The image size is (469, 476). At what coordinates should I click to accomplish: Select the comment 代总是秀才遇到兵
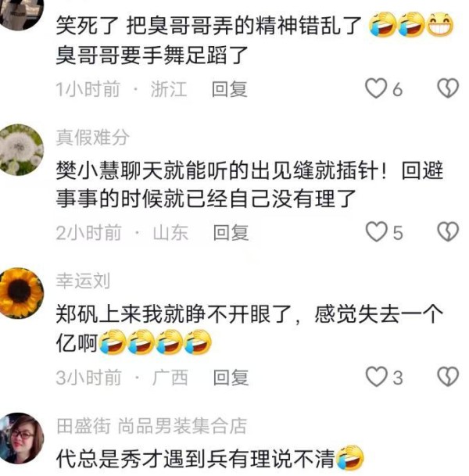[x=210, y=458]
